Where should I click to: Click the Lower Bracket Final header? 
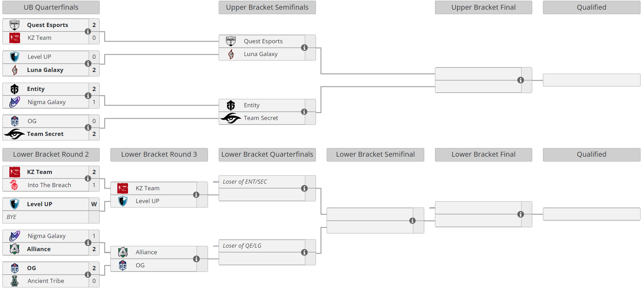(x=483, y=154)
